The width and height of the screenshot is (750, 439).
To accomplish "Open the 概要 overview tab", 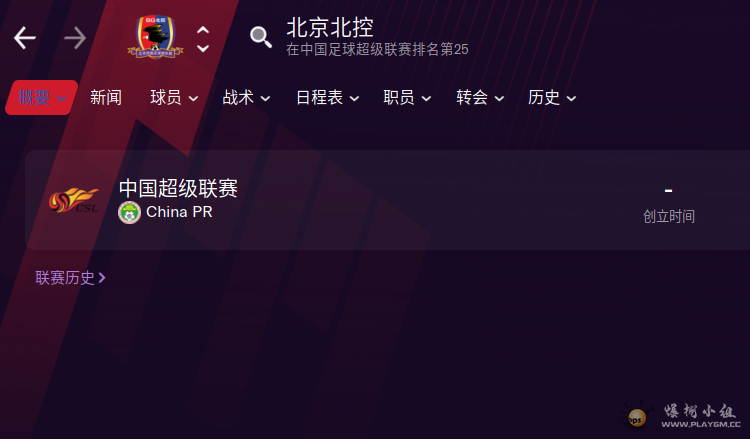I will [x=42, y=98].
